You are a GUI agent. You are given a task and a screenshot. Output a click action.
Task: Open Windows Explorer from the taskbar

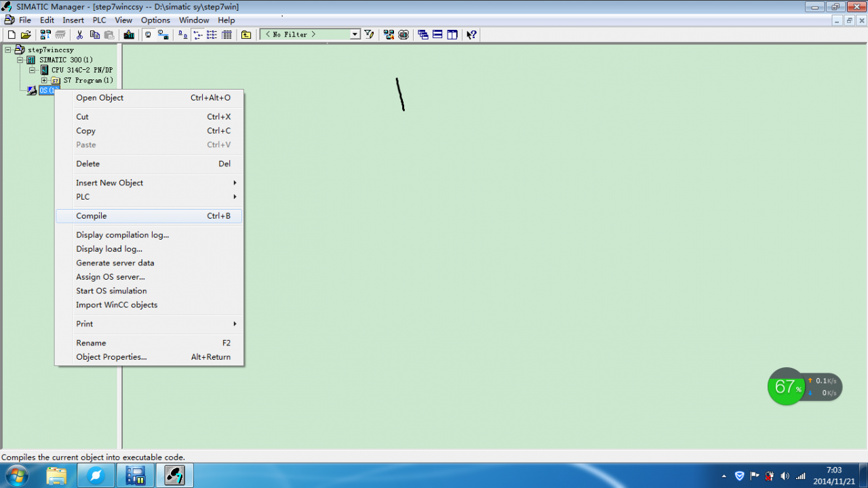(x=56, y=476)
